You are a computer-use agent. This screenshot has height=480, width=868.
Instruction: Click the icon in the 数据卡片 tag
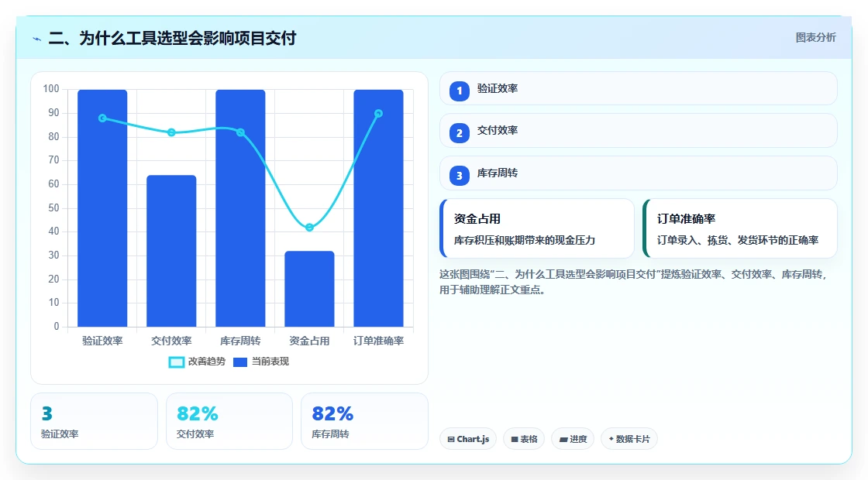pos(611,438)
